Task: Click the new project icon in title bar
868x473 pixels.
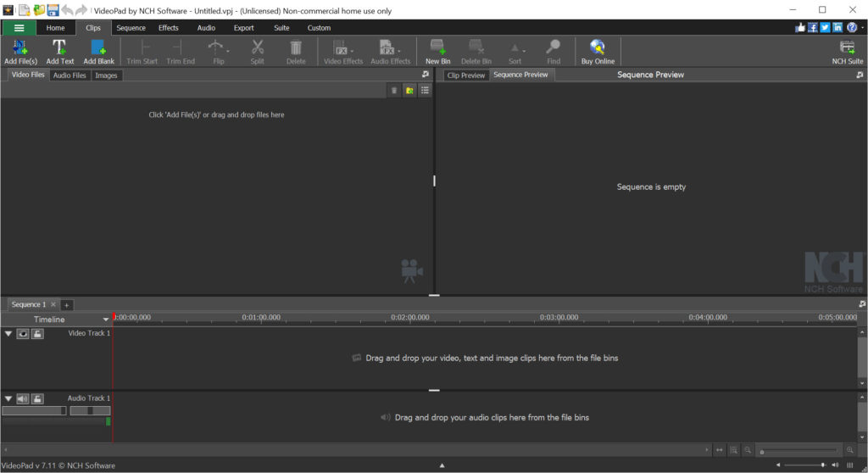Action: (24, 10)
